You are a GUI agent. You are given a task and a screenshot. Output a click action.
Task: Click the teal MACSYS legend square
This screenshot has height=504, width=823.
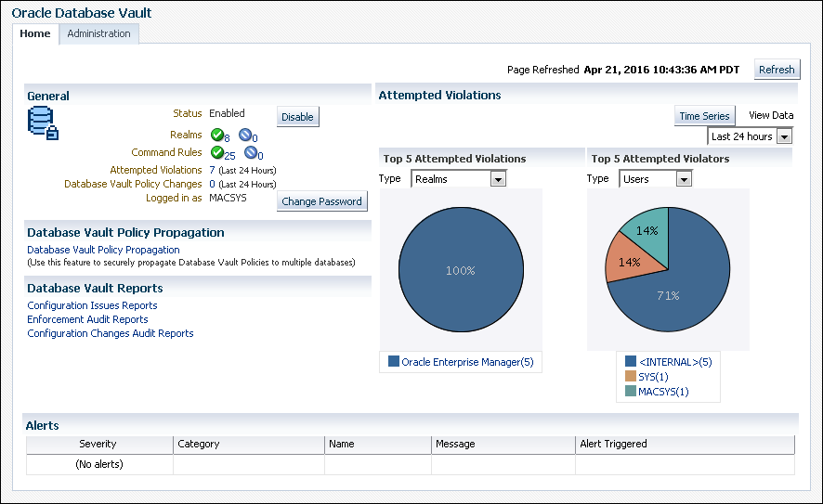pos(631,391)
